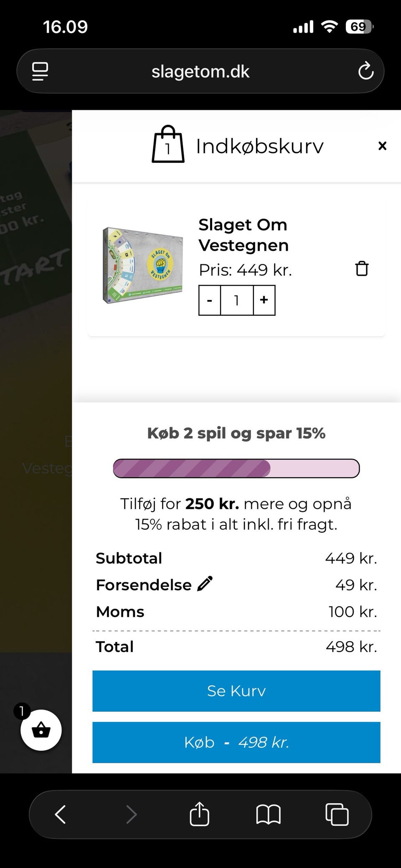
Task: Show all open Safari tabs
Action: point(337,814)
